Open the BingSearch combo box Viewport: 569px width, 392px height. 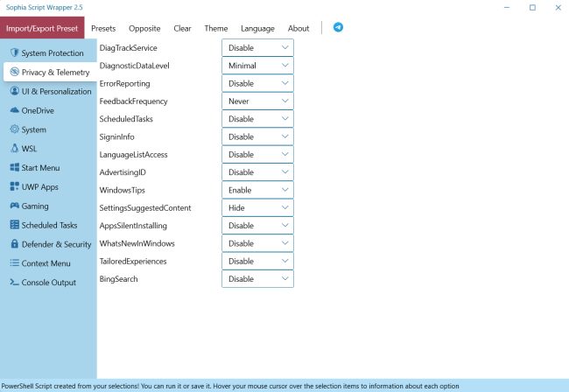[x=257, y=279]
